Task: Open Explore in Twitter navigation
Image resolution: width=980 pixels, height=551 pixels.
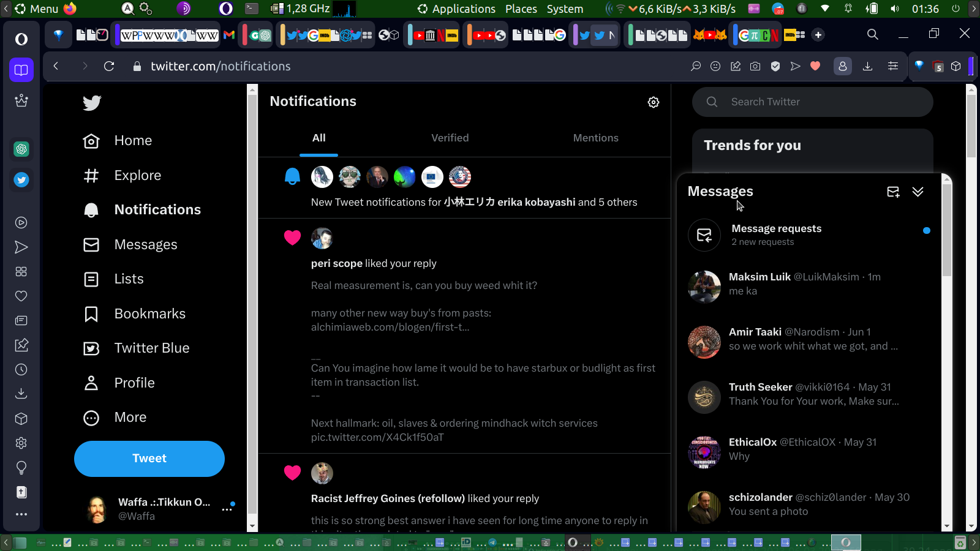Action: pos(123,176)
